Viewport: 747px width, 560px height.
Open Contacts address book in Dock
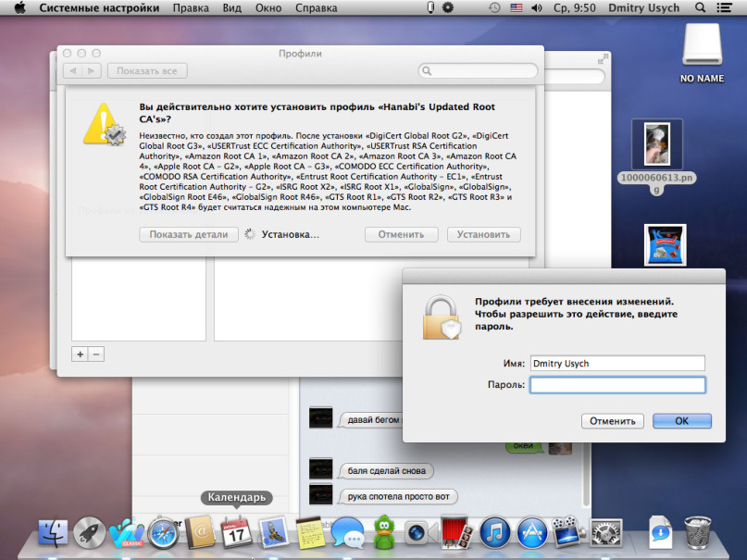200,532
